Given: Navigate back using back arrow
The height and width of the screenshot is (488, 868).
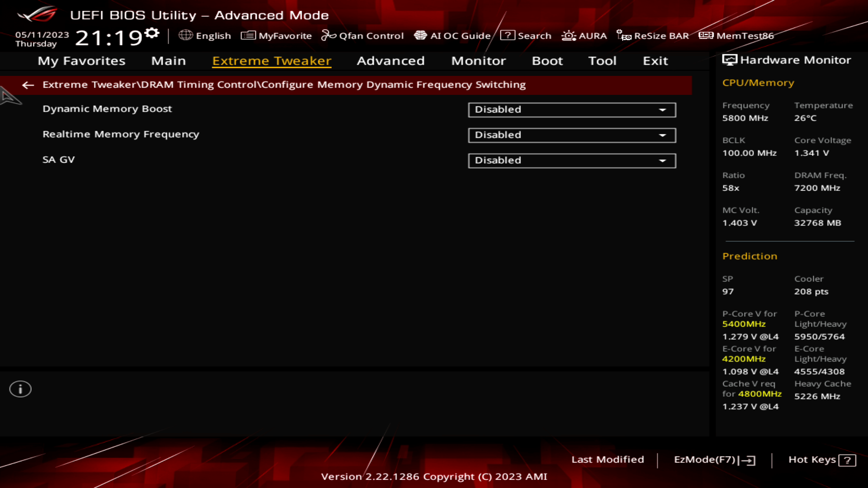Looking at the screenshot, I should (x=28, y=84).
